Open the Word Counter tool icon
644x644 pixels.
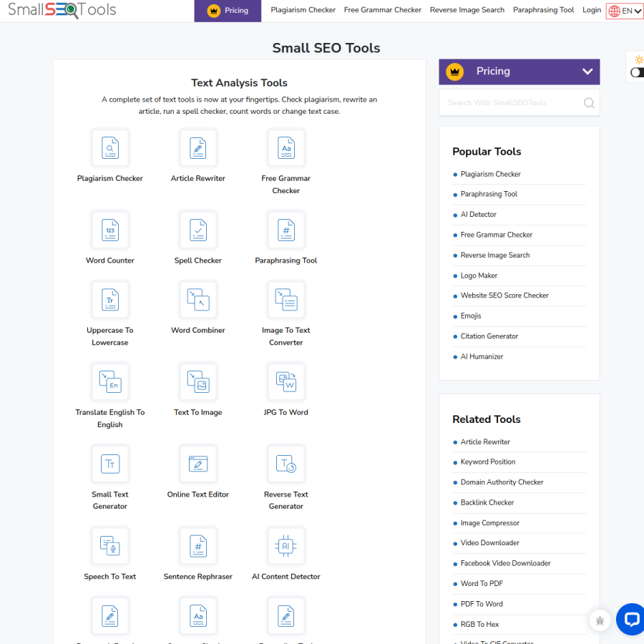pos(110,230)
